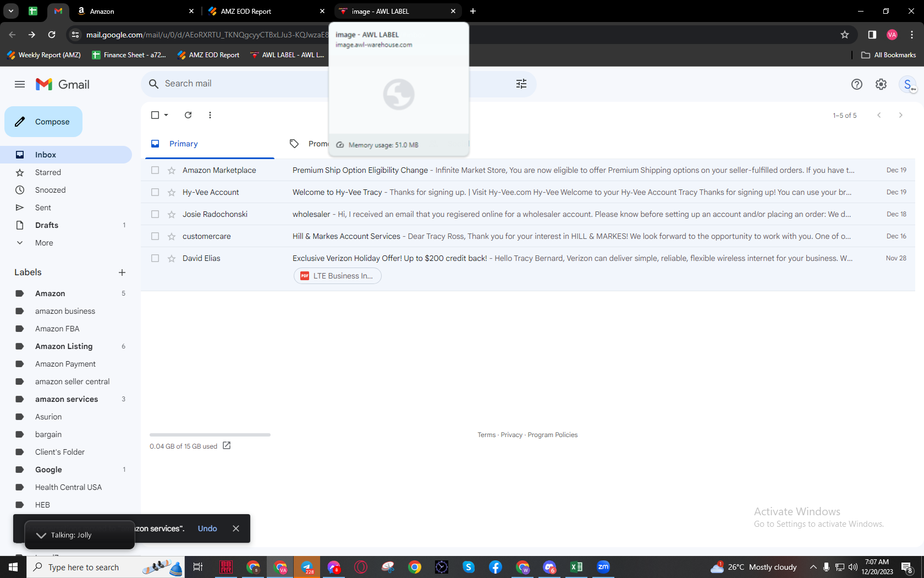The height and width of the screenshot is (578, 924).
Task: Open the Google account avatar
Action: coord(908,84)
